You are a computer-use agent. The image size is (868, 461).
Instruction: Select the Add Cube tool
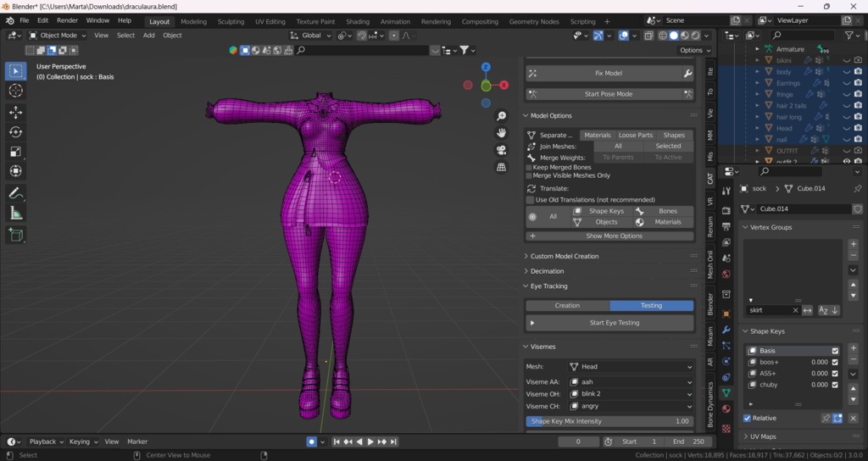tap(15, 236)
